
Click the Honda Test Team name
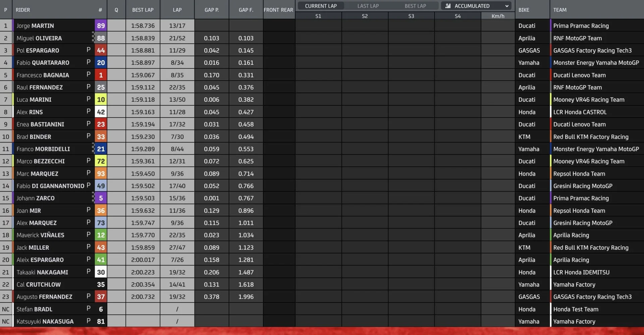tap(576, 309)
